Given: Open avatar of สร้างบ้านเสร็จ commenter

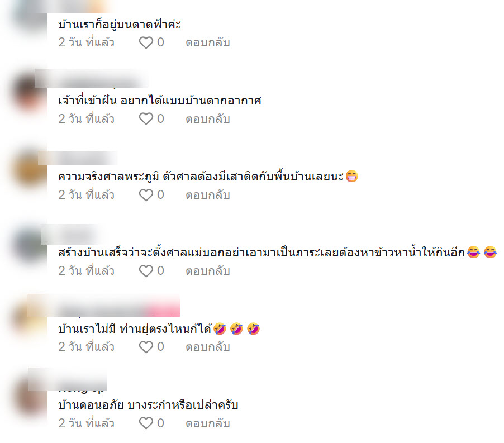Looking at the screenshot, I should [30, 245].
